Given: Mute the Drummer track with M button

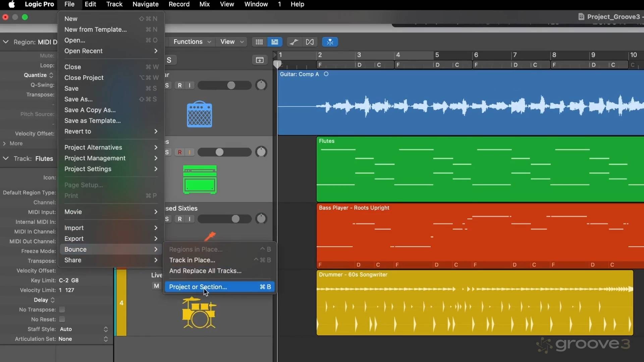Looking at the screenshot, I should [x=156, y=286].
